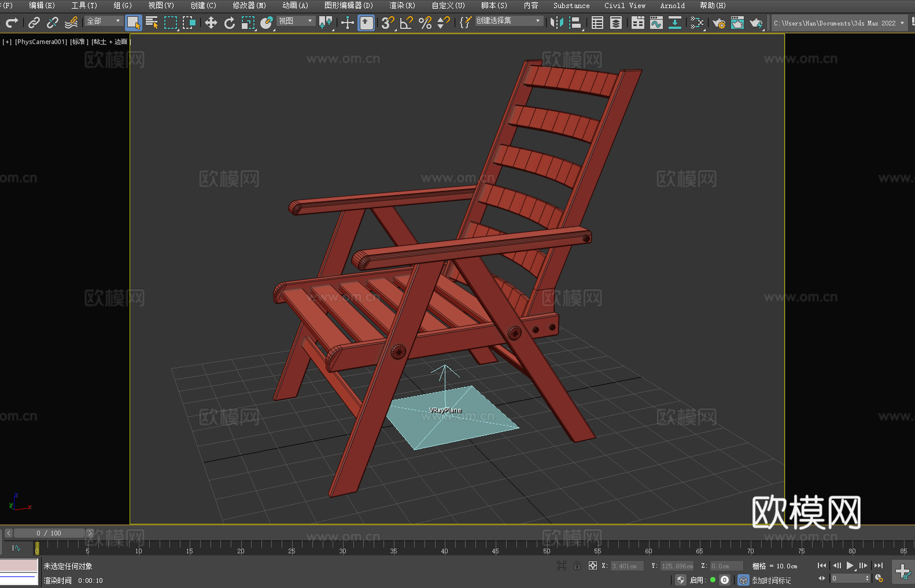Click the [标准] viewport shading label

click(x=79, y=42)
